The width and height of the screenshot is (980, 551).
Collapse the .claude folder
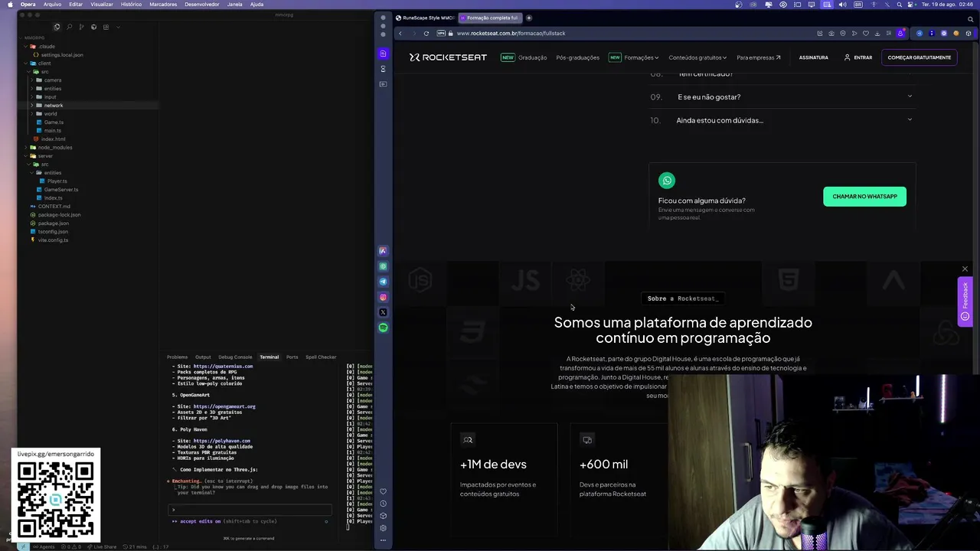tap(47, 46)
